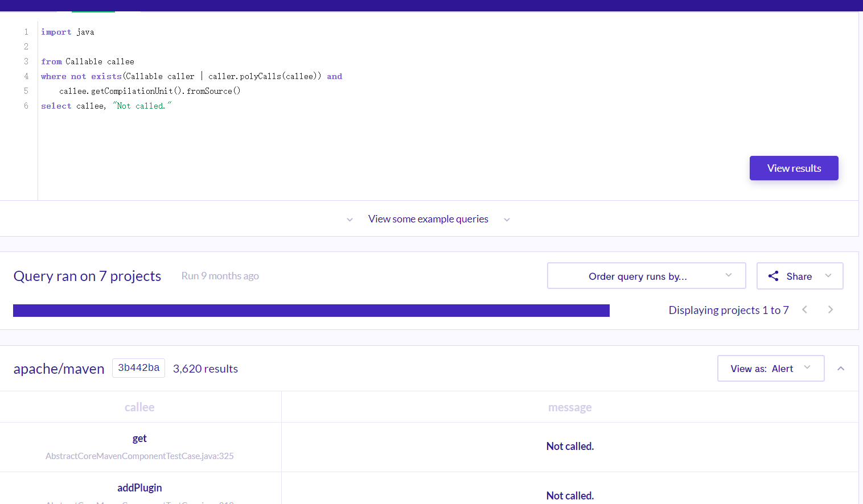Expand View some example queries
The height and width of the screenshot is (504, 863).
(428, 219)
